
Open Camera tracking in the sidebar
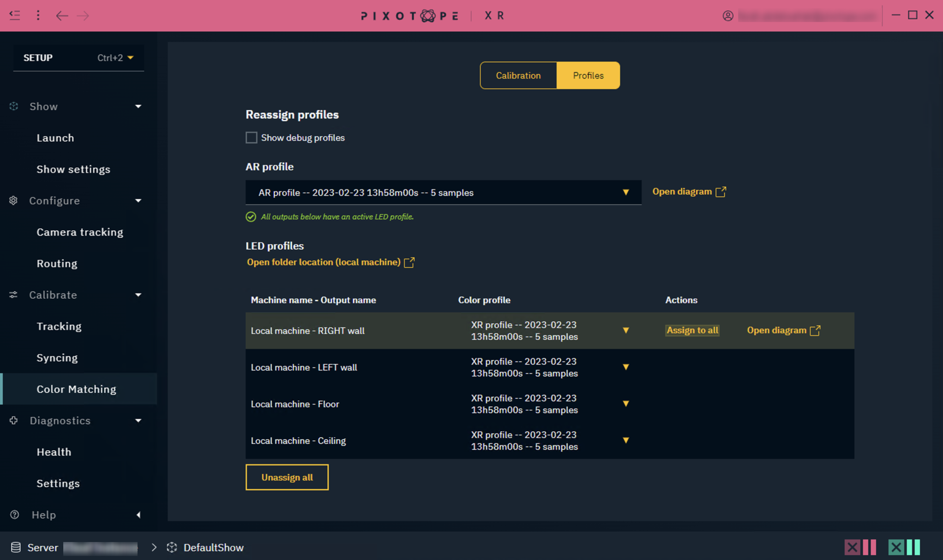[x=80, y=232]
